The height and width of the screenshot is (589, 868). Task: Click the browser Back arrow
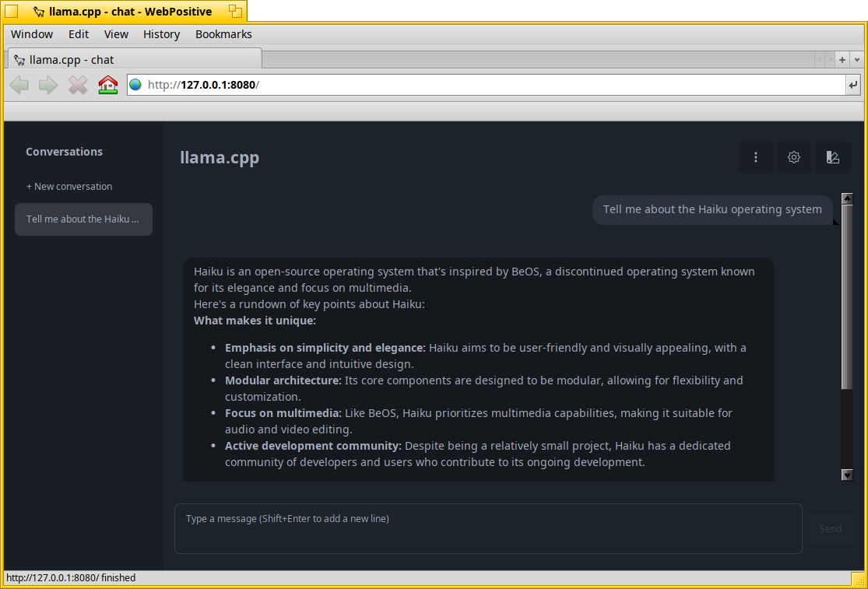[x=19, y=85]
